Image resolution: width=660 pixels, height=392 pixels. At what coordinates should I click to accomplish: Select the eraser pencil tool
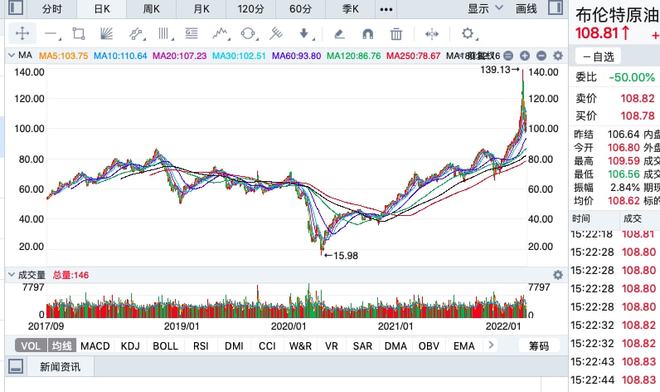click(x=339, y=34)
